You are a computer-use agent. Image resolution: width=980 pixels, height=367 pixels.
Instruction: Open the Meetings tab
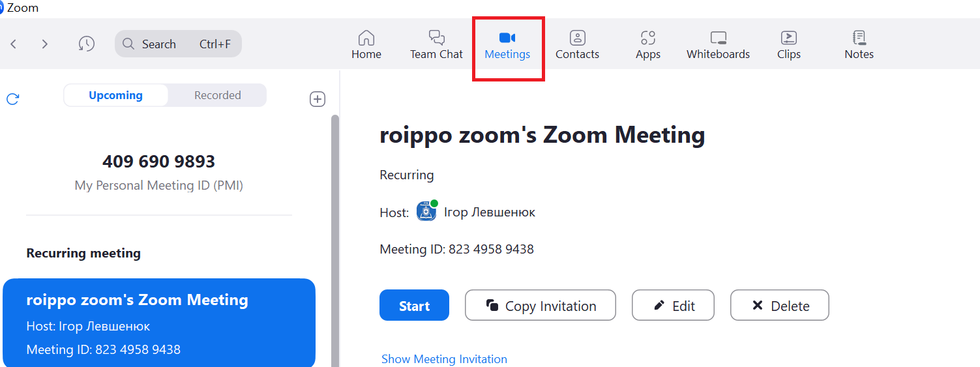(507, 44)
